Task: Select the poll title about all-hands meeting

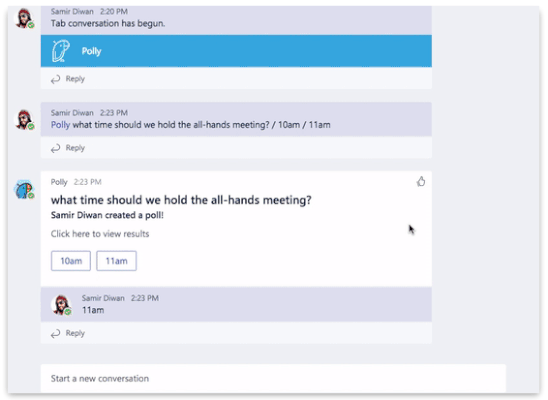Action: pos(181,200)
